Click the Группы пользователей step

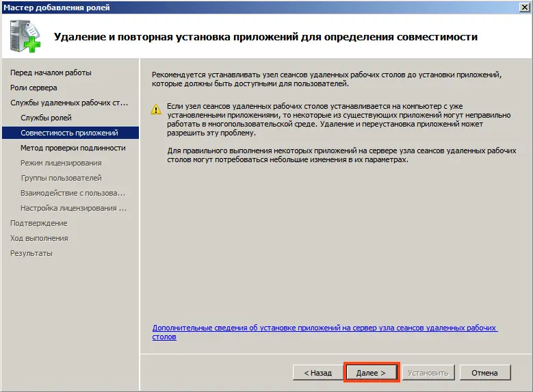61,178
